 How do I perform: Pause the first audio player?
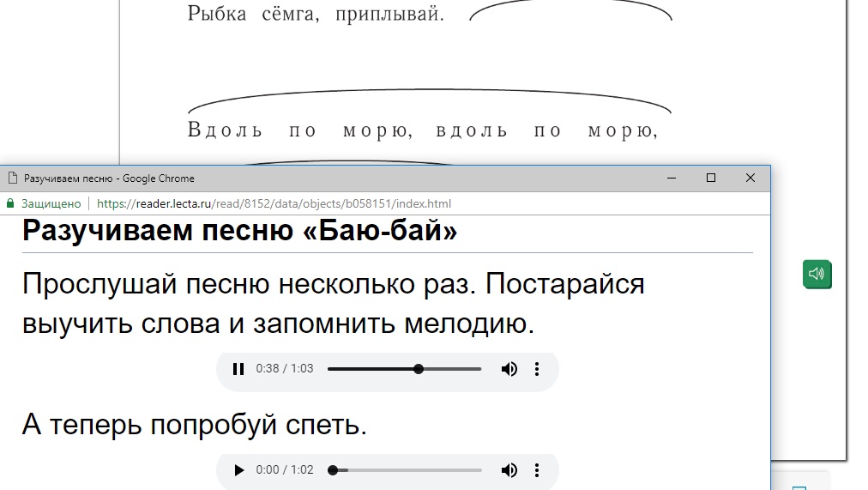coord(238,369)
